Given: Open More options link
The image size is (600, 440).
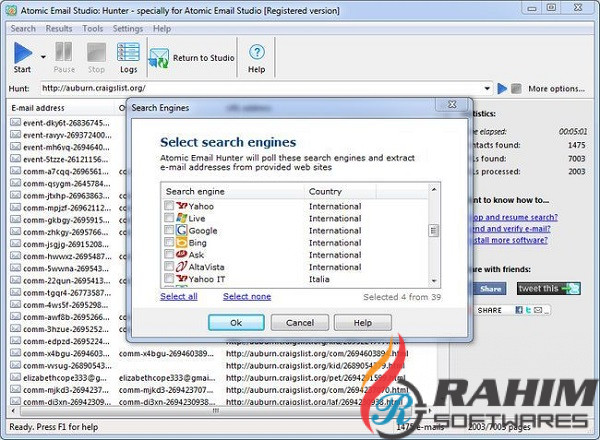Looking at the screenshot, I should point(556,89).
